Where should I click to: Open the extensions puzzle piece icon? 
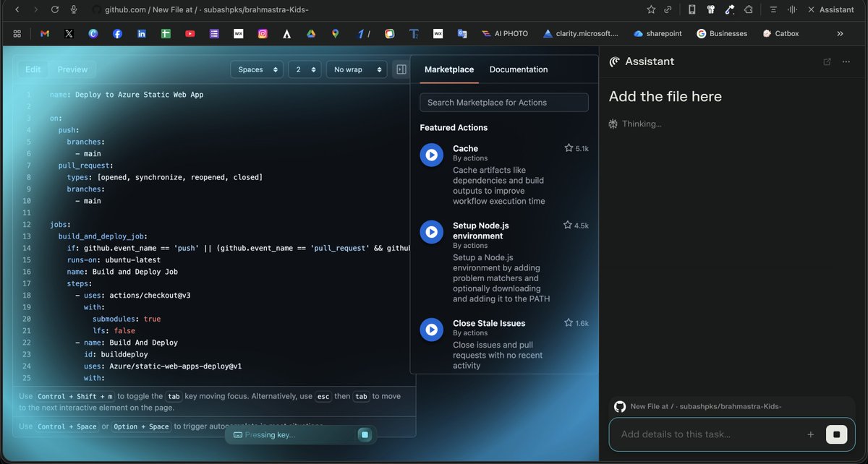749,9
